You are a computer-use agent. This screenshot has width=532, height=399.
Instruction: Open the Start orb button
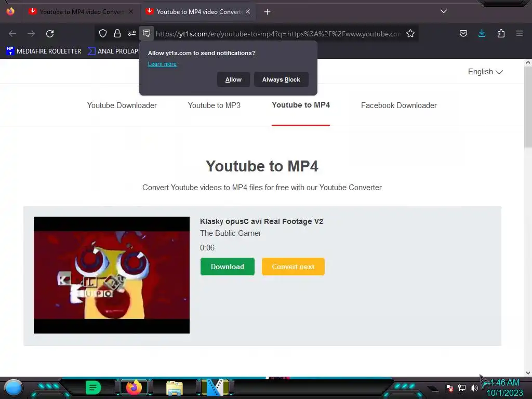(x=13, y=388)
